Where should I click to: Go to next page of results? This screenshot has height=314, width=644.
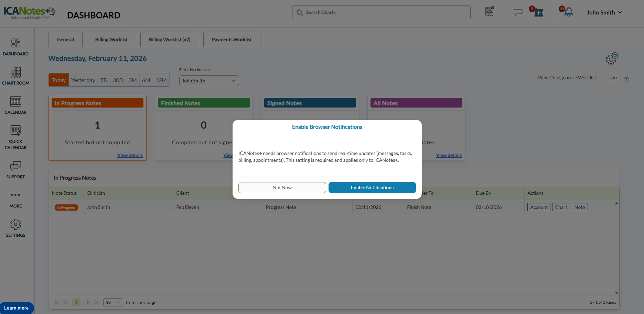pos(87,302)
